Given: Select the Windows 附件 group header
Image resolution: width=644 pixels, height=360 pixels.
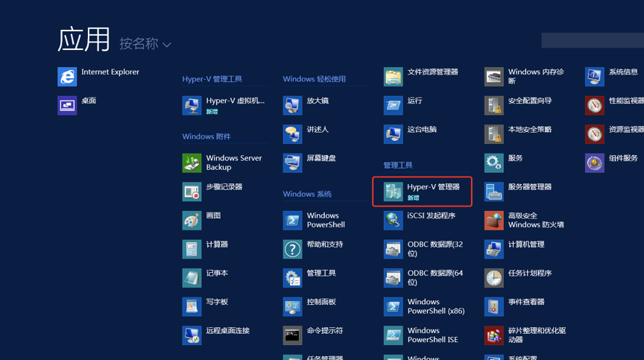Looking at the screenshot, I should point(206,136).
